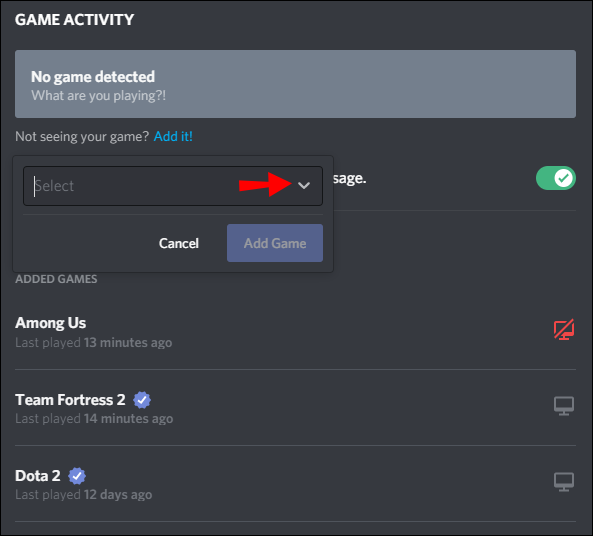Screen dimensions: 593x536
Task: Disable the green status message toggle
Action: (x=556, y=178)
